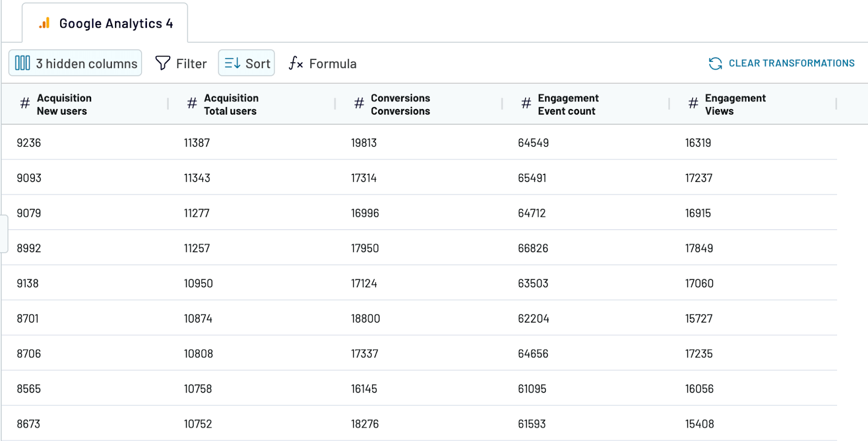Viewport: 868px width, 441px height.
Task: Click the Total users cell 10874
Action: 198,319
